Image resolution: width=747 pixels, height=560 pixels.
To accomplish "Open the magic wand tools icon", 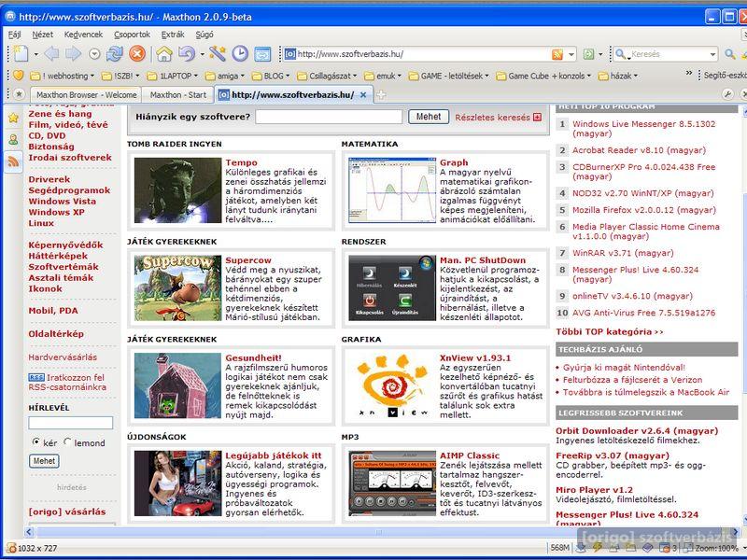I will click(x=217, y=54).
